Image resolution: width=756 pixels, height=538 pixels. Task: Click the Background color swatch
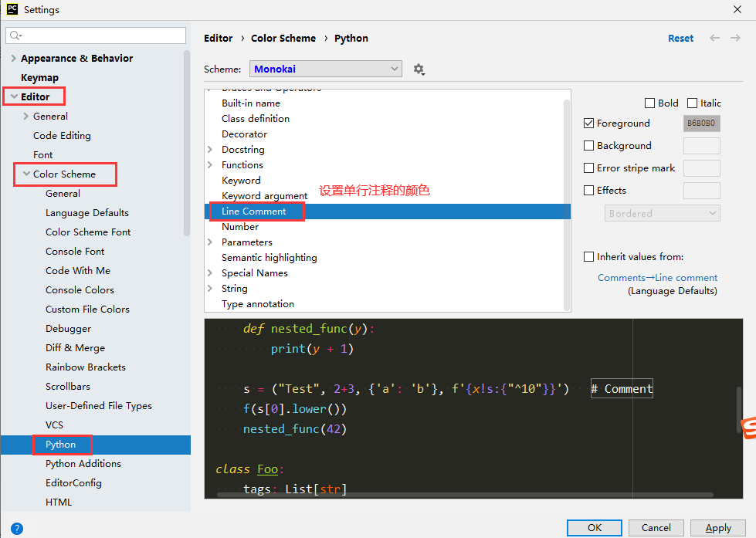[x=701, y=146]
